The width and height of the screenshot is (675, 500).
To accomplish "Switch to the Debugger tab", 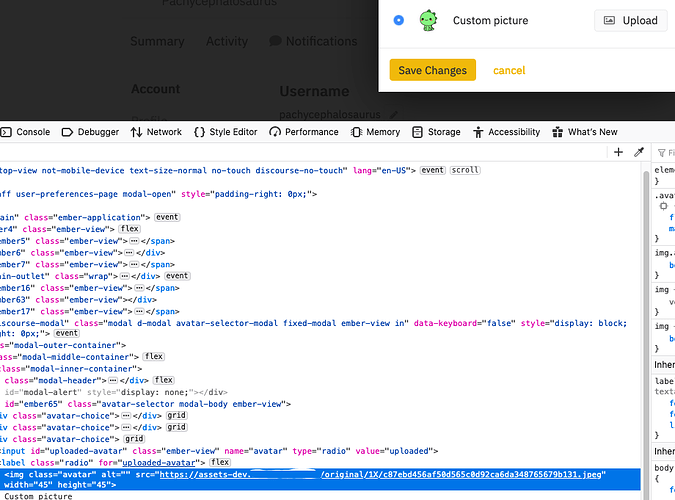I will (x=90, y=132).
